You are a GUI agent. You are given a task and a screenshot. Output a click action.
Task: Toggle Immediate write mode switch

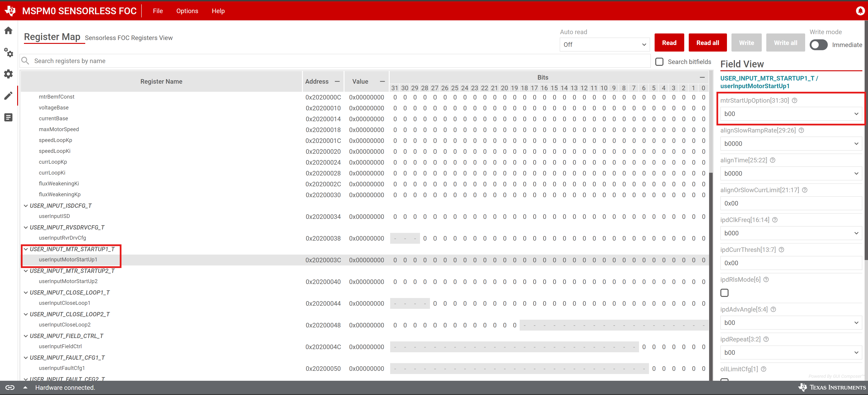(818, 45)
